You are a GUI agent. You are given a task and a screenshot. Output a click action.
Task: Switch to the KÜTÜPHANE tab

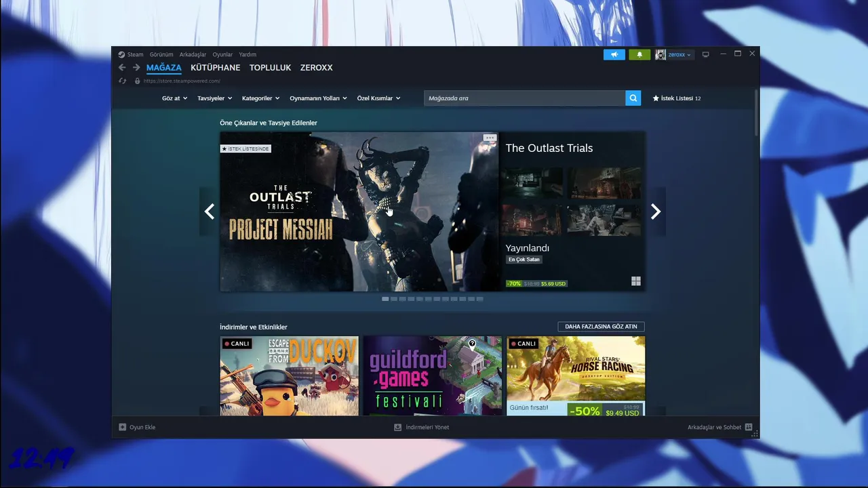point(215,68)
